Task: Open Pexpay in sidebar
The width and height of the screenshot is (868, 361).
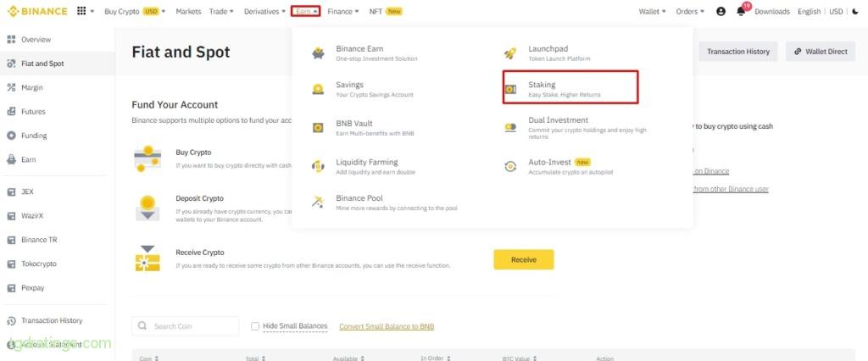Action: coord(25,288)
